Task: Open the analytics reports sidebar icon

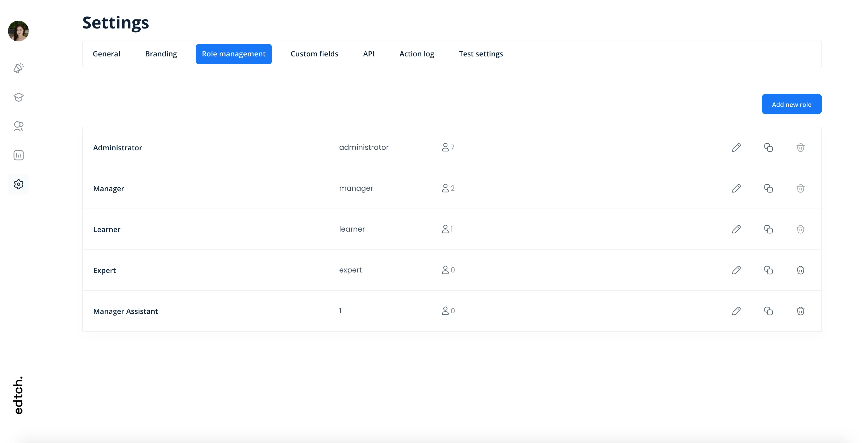Action: tap(19, 155)
